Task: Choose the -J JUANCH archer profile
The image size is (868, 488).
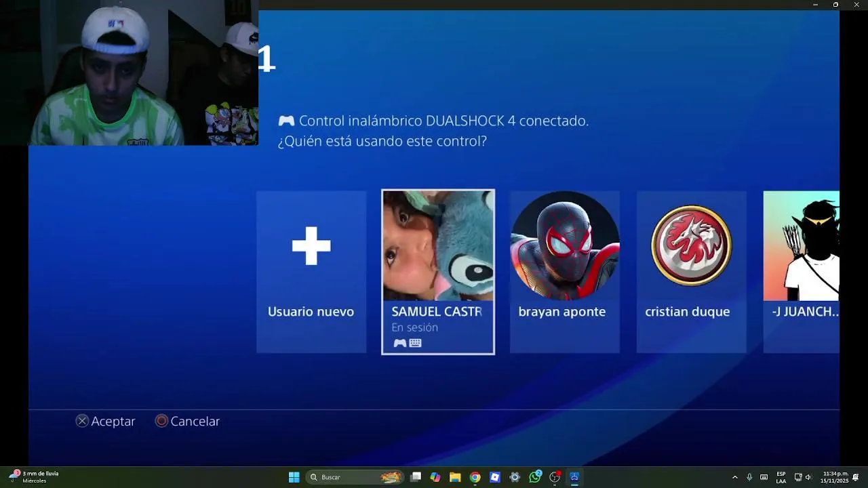Action: (x=802, y=272)
